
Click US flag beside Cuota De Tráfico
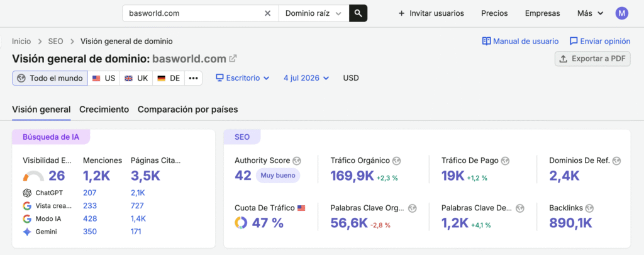pos(301,208)
